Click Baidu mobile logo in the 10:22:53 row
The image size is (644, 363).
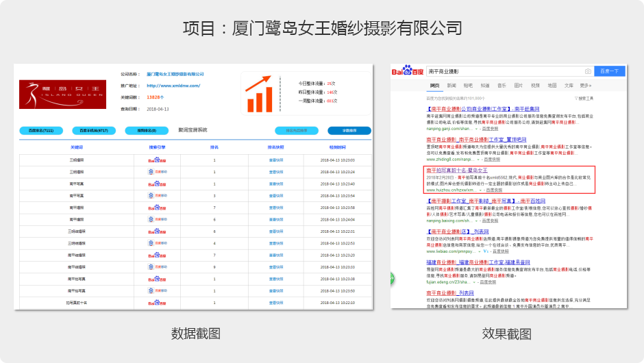(158, 243)
